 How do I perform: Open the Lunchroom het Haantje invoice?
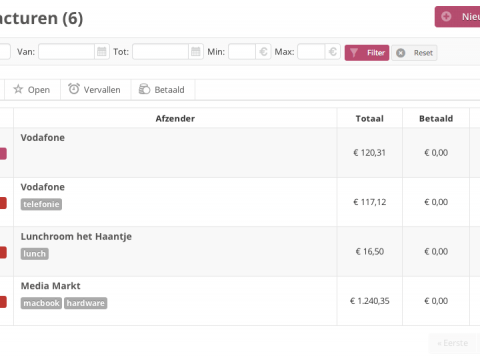[76, 236]
